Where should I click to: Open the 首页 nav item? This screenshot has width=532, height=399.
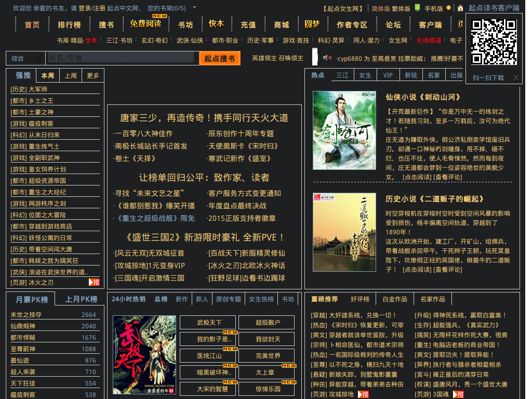coord(32,25)
